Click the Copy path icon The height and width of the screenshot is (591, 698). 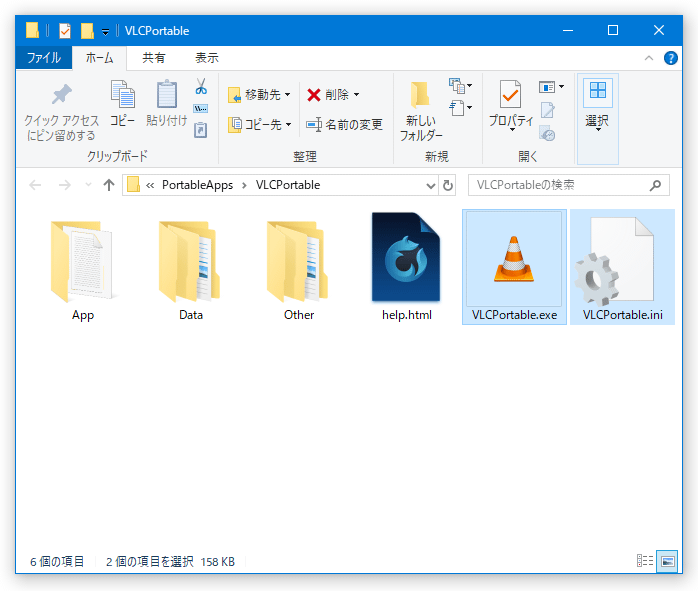tap(200, 109)
